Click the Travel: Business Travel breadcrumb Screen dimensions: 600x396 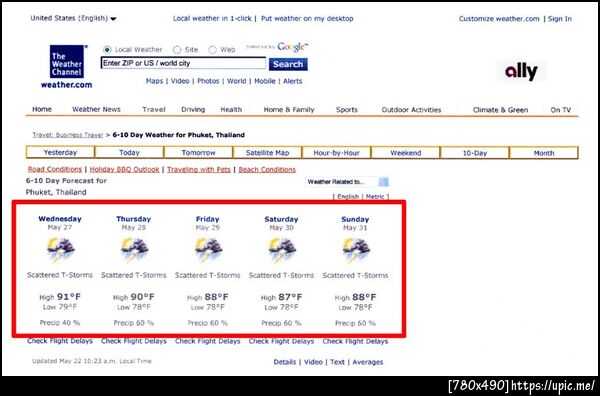pyautogui.click(x=68, y=135)
